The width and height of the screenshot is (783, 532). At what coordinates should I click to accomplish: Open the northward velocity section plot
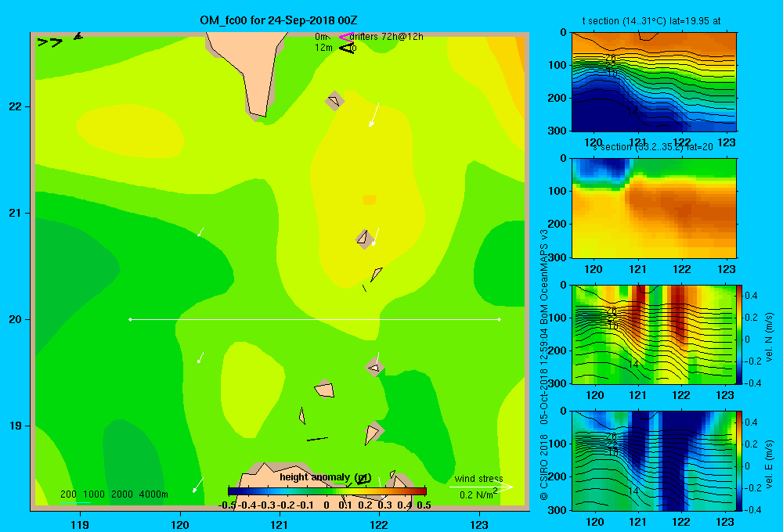click(x=653, y=334)
